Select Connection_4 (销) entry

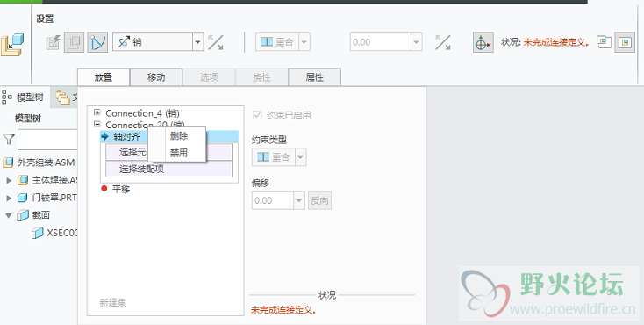point(142,113)
